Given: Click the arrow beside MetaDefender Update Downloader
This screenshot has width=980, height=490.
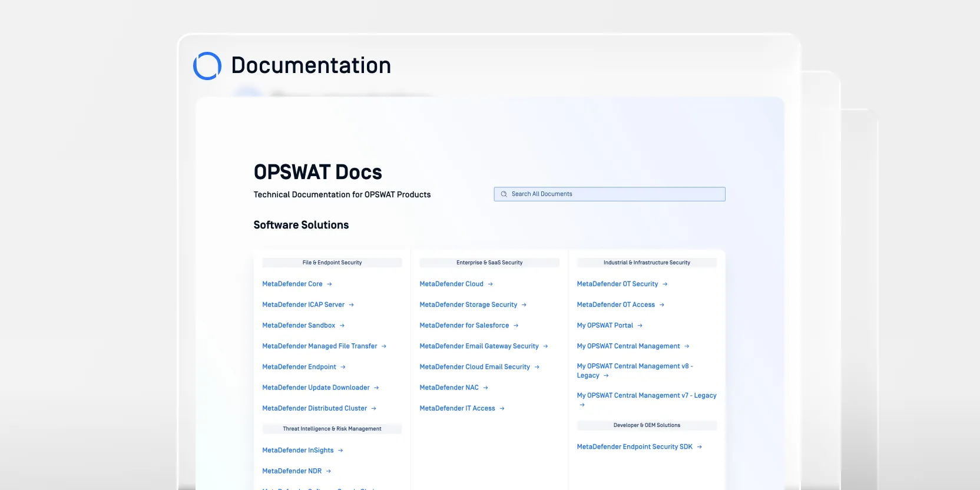Looking at the screenshot, I should 377,388.
